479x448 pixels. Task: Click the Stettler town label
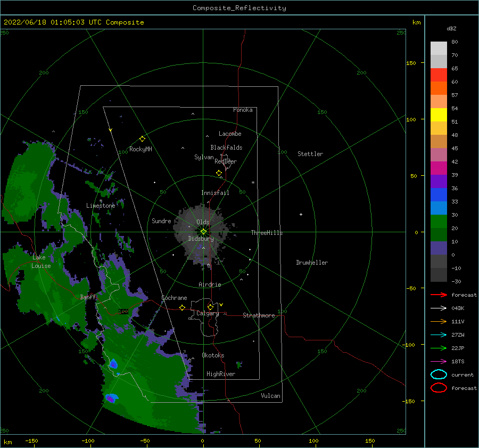[310, 154]
